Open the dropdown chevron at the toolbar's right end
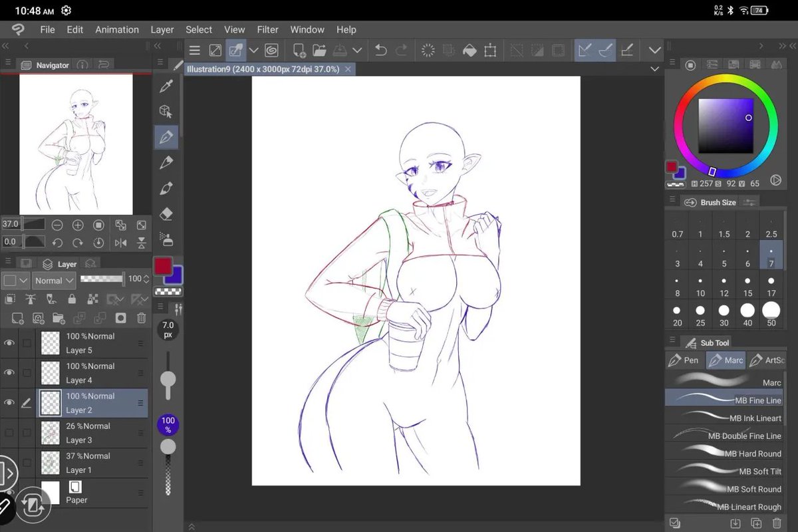Screen dimensions: 798x532 point(654,50)
